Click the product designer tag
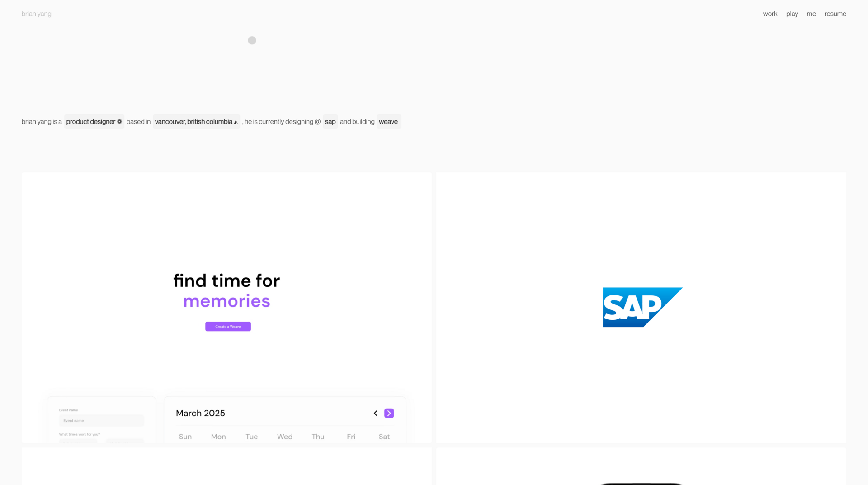This screenshot has width=868, height=485. click(x=94, y=122)
